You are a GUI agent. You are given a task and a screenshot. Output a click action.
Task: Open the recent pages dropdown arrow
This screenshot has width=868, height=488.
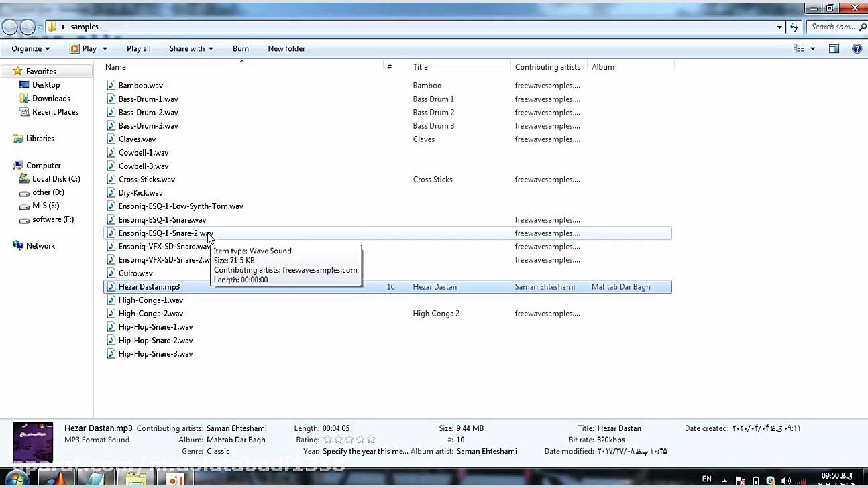click(41, 27)
